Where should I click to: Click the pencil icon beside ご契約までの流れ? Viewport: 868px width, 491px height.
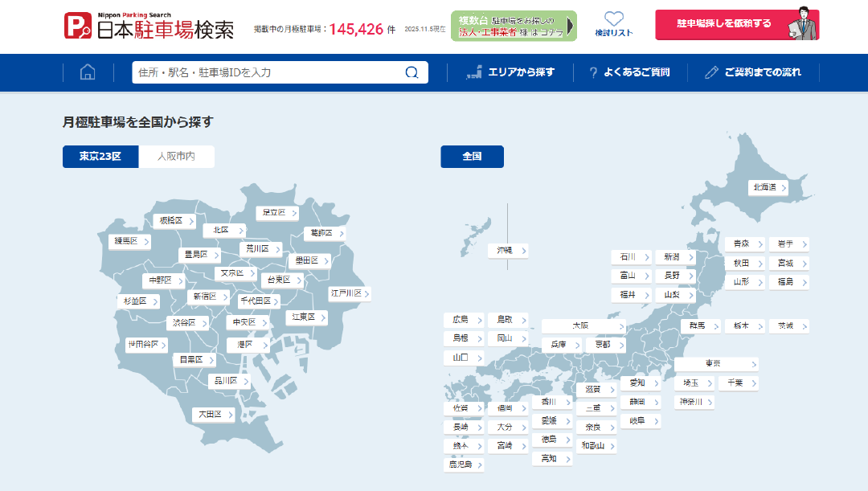(x=710, y=72)
